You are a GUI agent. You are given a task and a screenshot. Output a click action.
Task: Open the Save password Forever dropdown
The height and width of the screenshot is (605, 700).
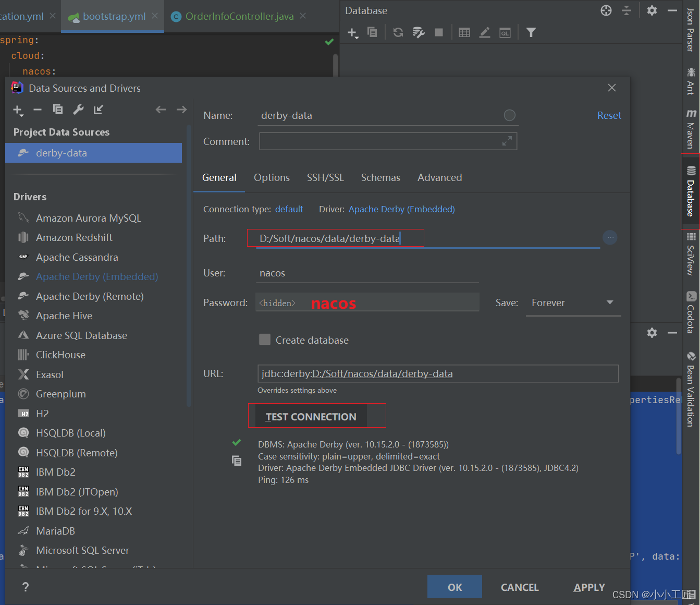pos(573,303)
